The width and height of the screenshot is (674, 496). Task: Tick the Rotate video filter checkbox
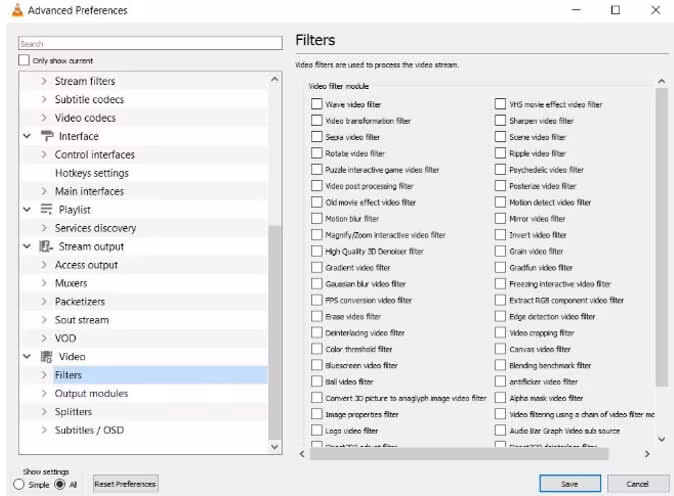coord(317,153)
